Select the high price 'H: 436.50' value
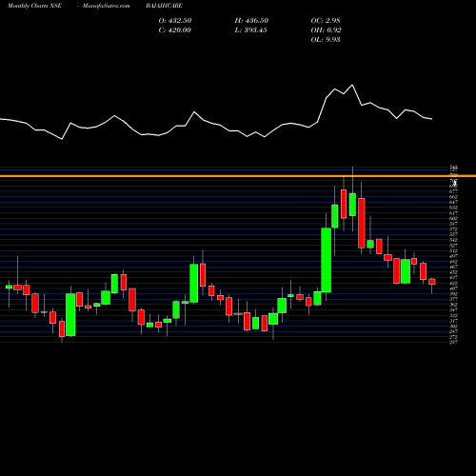476x476 pixels. click(251, 21)
